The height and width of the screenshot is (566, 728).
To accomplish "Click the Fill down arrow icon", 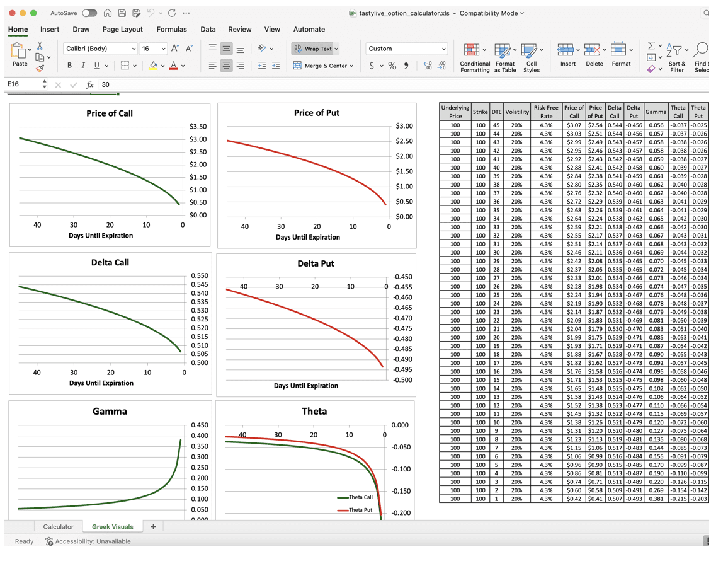I will [651, 57].
